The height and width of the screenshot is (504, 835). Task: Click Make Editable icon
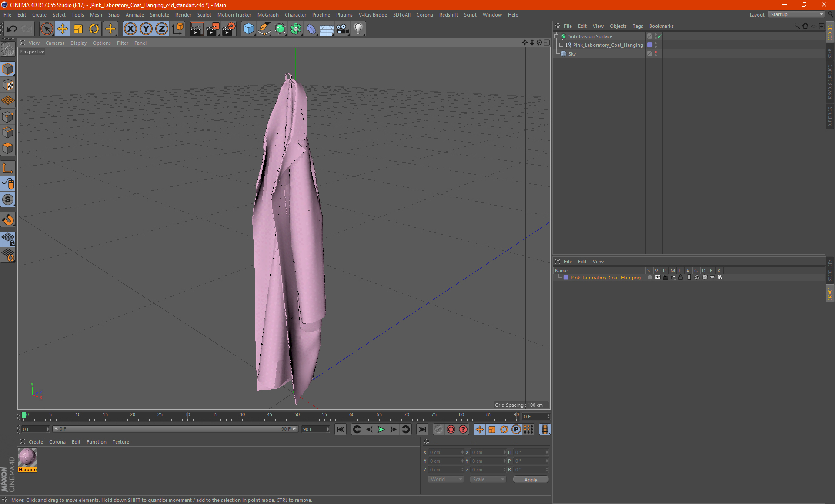8,50
